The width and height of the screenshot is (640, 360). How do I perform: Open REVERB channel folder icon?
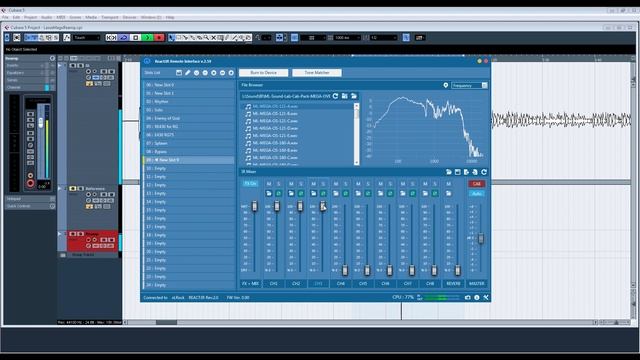tap(449, 193)
